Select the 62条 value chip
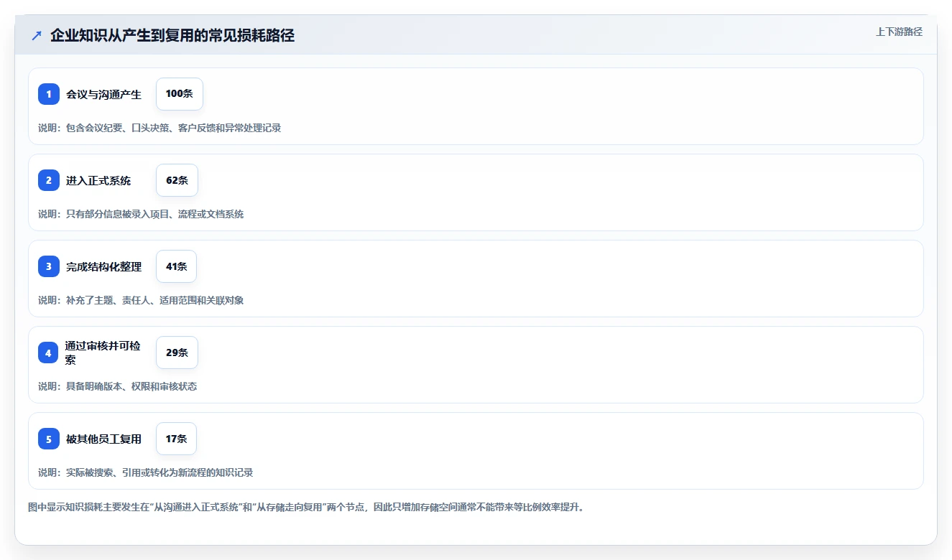This screenshot has height=560, width=952. [177, 180]
